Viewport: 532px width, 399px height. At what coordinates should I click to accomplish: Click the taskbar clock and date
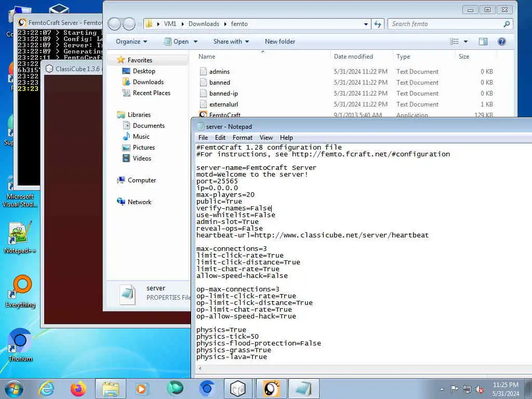[x=506, y=389]
